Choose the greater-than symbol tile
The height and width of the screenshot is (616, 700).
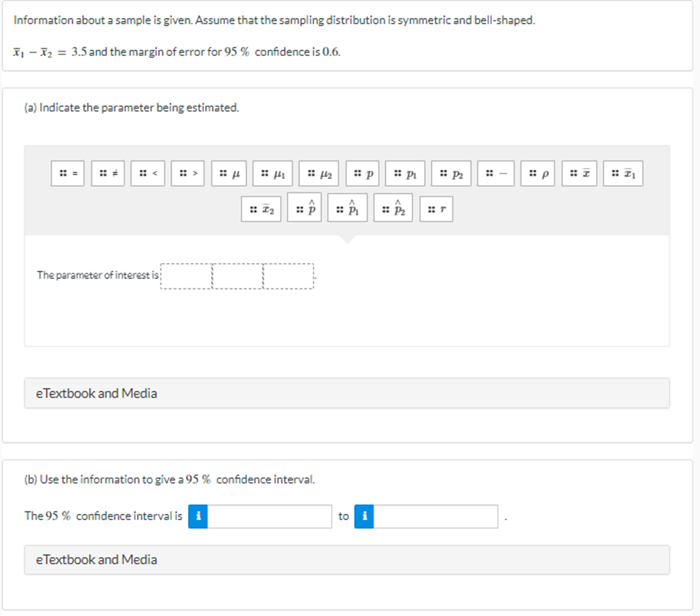coord(187,173)
